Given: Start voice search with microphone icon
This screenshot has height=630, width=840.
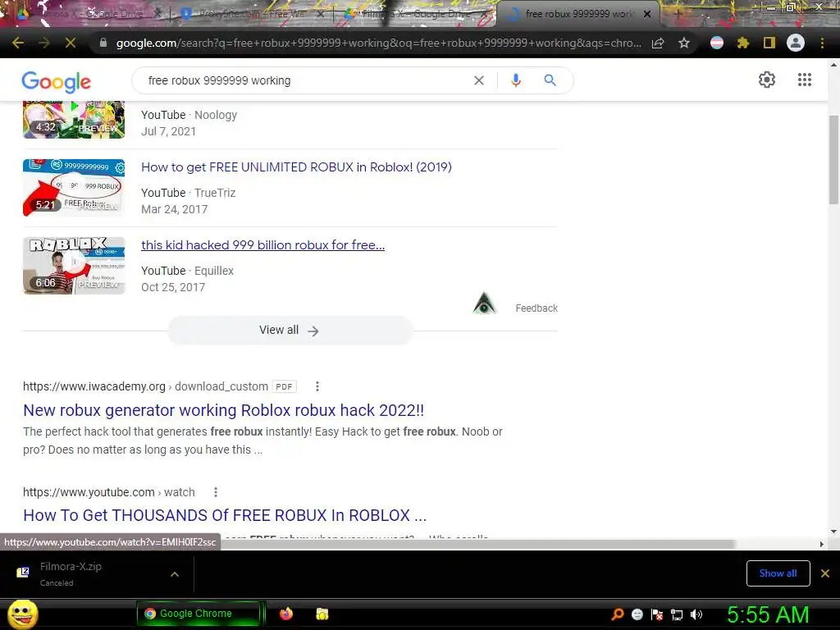Looking at the screenshot, I should 516,80.
